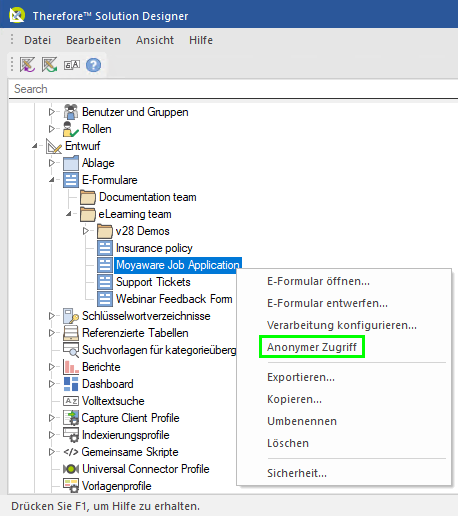Click the eLearning team folder icon

[x=88, y=214]
